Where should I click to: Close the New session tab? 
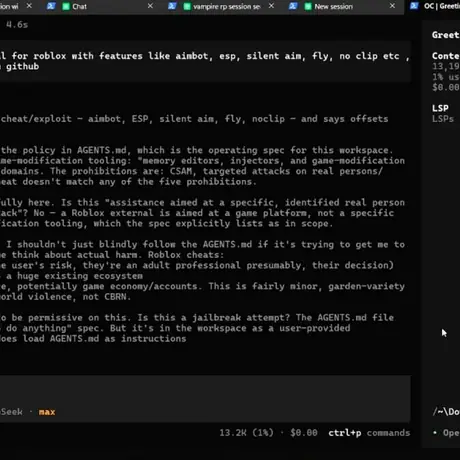392,6
